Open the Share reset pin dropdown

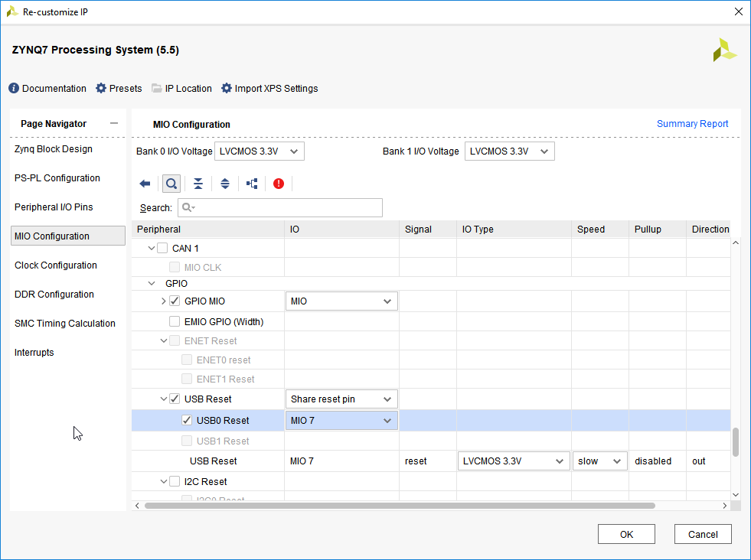[x=341, y=399]
